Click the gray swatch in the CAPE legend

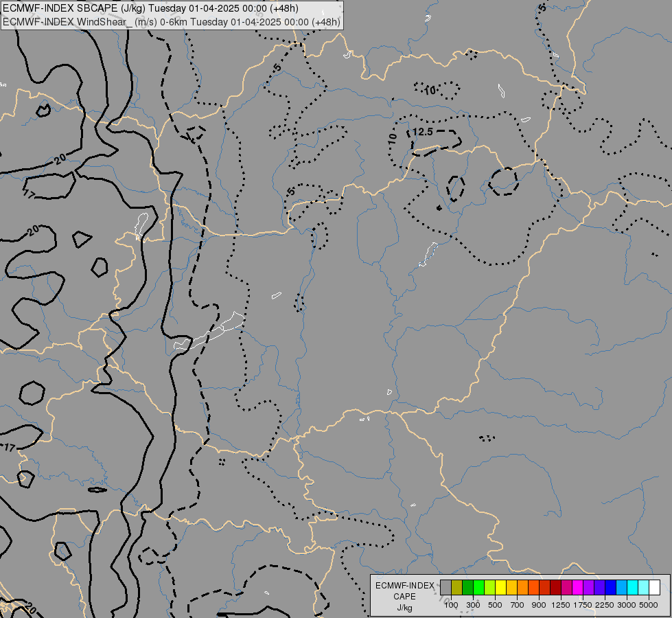[445, 587]
